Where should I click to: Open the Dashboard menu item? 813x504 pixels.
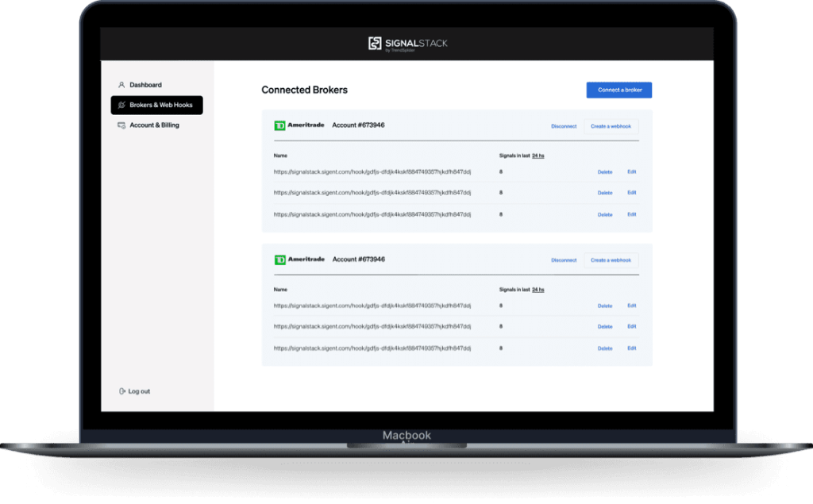pos(145,85)
